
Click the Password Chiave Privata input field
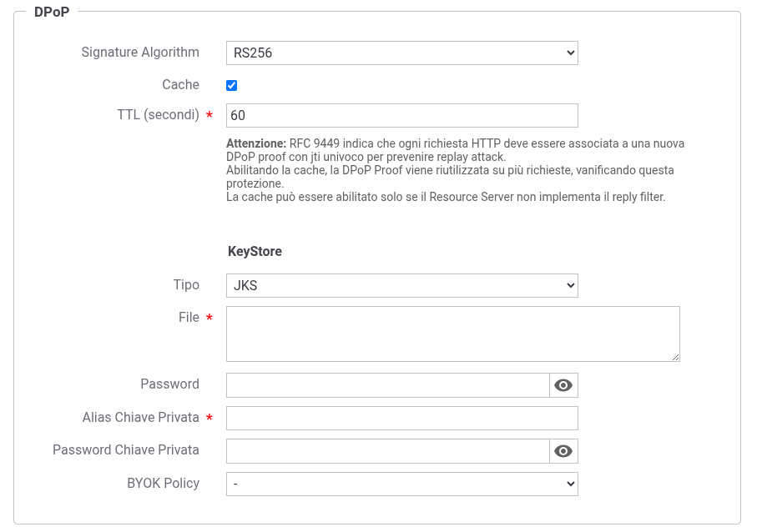(387, 451)
